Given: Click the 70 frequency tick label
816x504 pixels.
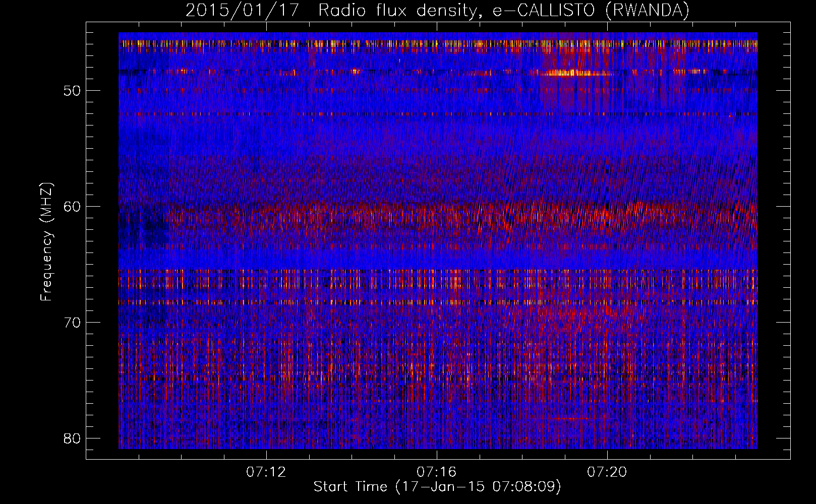Looking at the screenshot, I should click(73, 323).
